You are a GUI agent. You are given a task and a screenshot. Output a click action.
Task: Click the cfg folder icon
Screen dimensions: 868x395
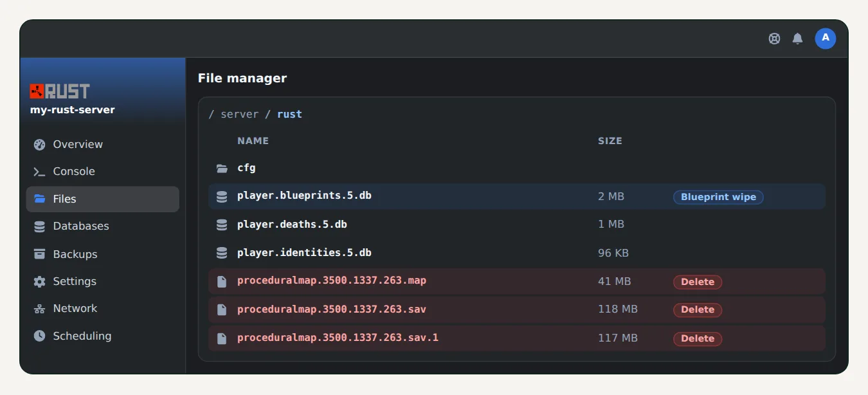tap(222, 169)
